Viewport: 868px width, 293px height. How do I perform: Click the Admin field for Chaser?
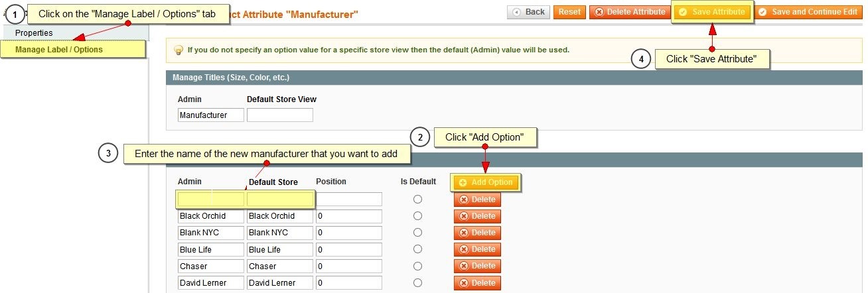click(x=211, y=266)
